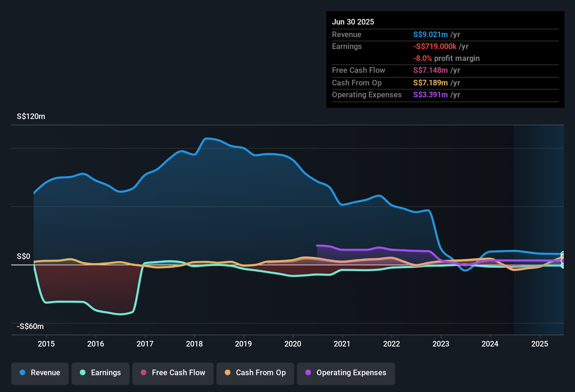
Task: Click the orange Cash From Op dot
Action: tap(228, 372)
